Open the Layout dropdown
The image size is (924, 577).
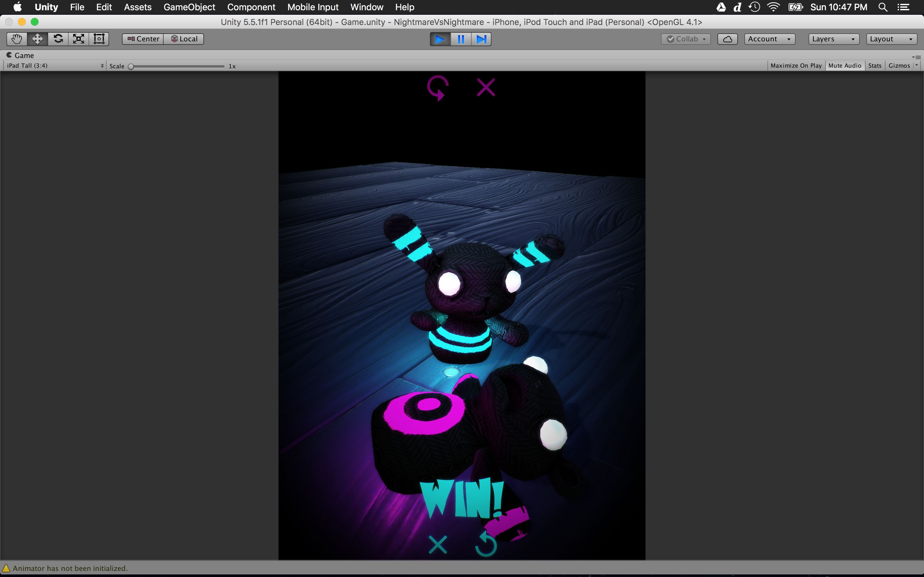[891, 39]
